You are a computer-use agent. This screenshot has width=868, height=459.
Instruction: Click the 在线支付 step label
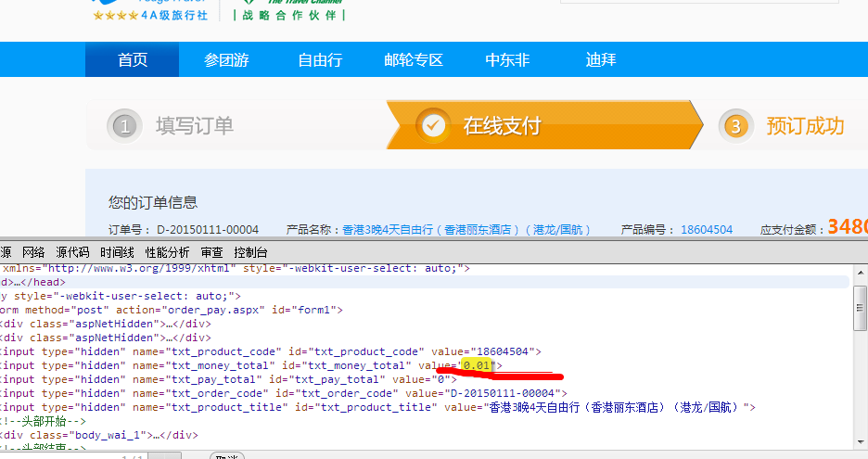tap(502, 126)
